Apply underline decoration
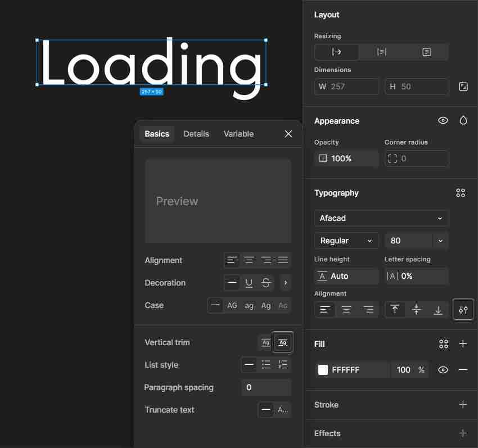The width and height of the screenshot is (478, 448). pyautogui.click(x=249, y=283)
